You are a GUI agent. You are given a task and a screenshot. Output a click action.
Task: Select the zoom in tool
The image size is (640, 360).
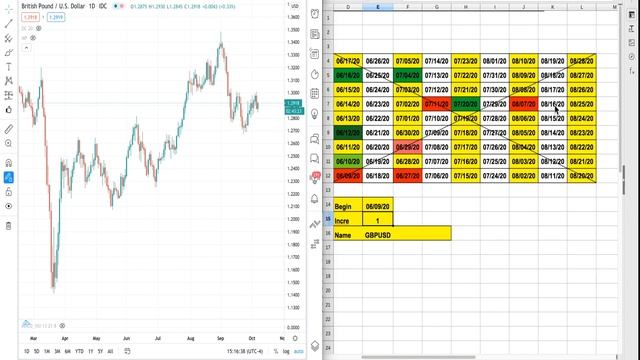tap(9, 143)
